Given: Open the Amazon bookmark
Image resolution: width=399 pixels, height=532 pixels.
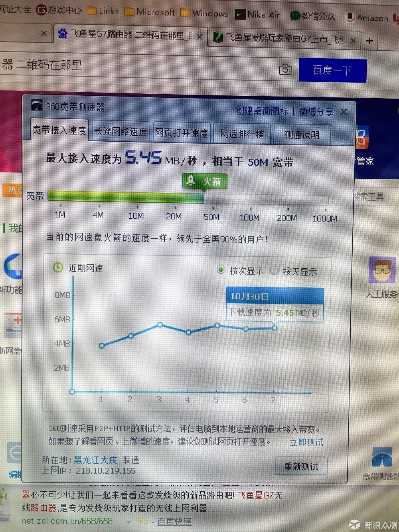Looking at the screenshot, I should point(367,17).
